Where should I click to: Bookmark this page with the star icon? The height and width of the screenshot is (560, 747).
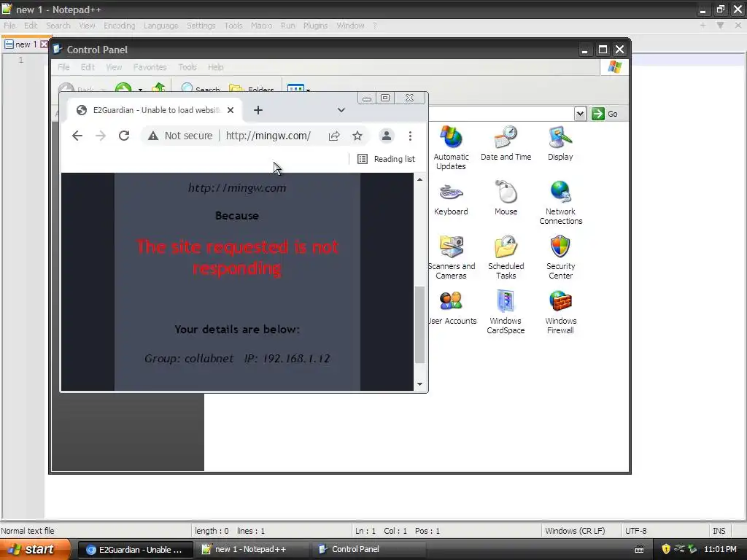pos(357,136)
